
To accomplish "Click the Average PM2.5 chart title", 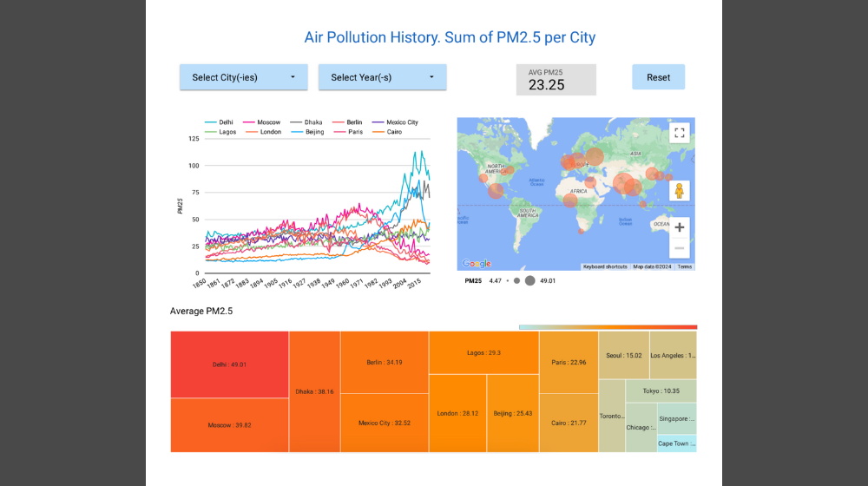I will tap(201, 311).
